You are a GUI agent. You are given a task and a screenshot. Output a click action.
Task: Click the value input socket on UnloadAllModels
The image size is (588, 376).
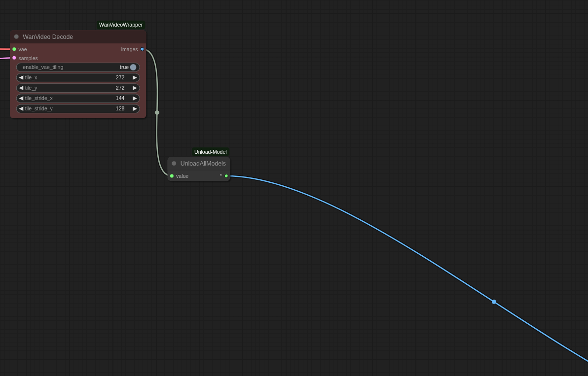point(172,176)
